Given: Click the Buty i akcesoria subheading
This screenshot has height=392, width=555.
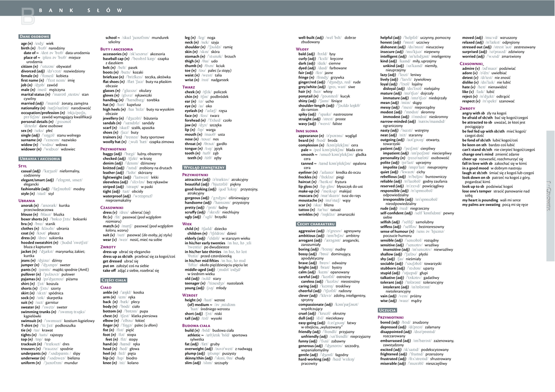Looking at the screenshot, I should 117,49.
